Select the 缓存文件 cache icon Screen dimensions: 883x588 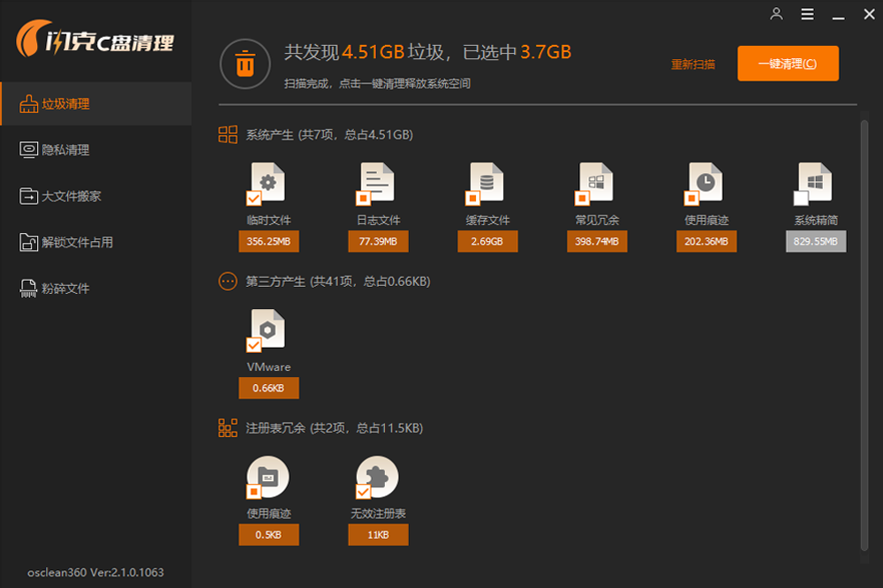coord(487,183)
